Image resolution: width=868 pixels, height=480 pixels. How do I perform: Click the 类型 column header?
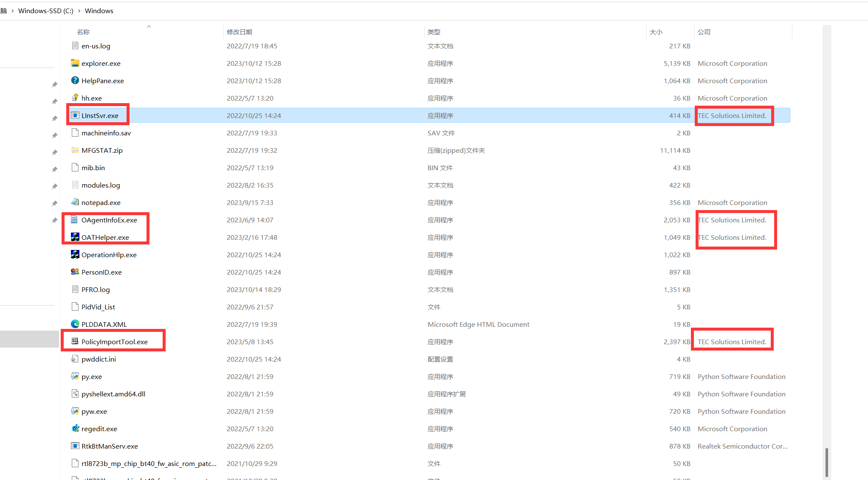click(434, 32)
